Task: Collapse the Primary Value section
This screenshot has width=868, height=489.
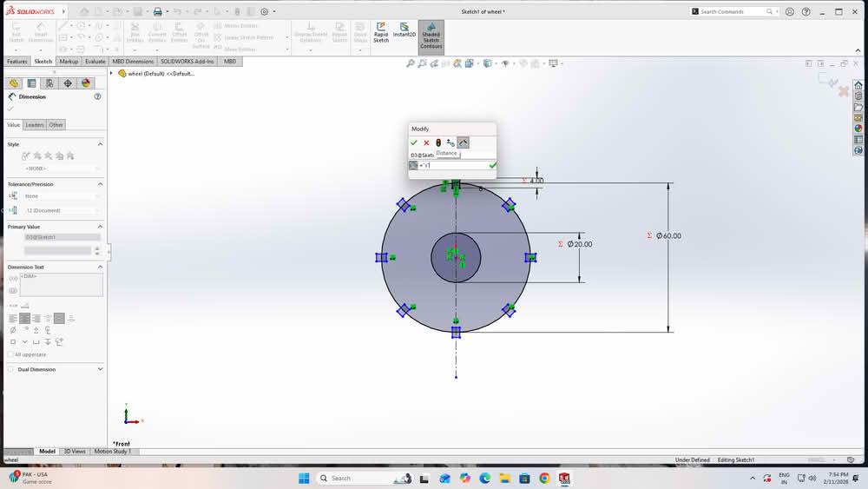Action: 100,227
